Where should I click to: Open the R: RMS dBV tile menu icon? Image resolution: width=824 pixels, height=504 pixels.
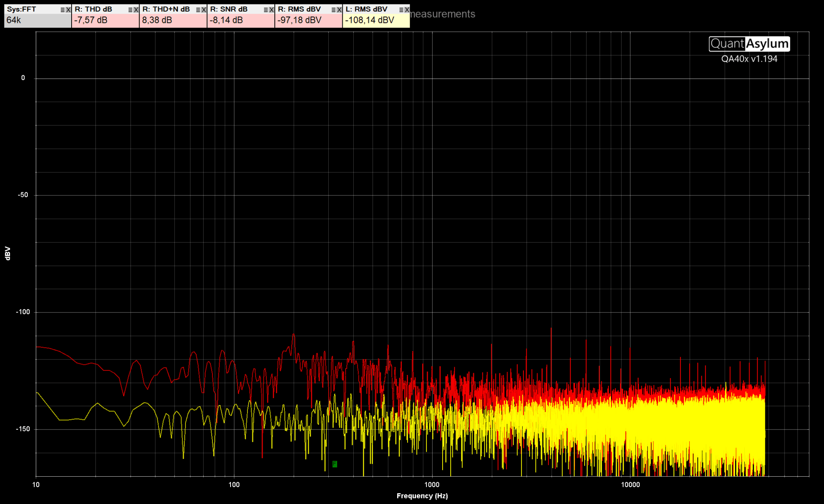tap(334, 10)
